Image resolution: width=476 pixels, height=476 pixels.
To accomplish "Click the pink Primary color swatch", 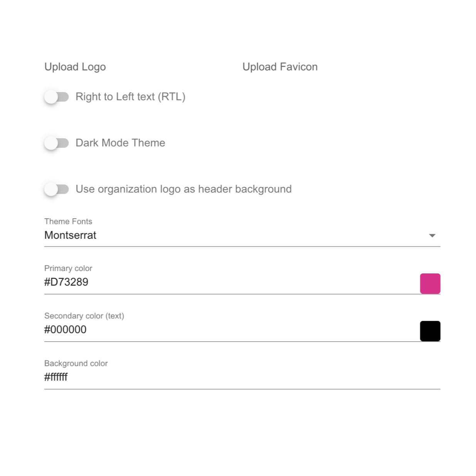I will click(430, 284).
